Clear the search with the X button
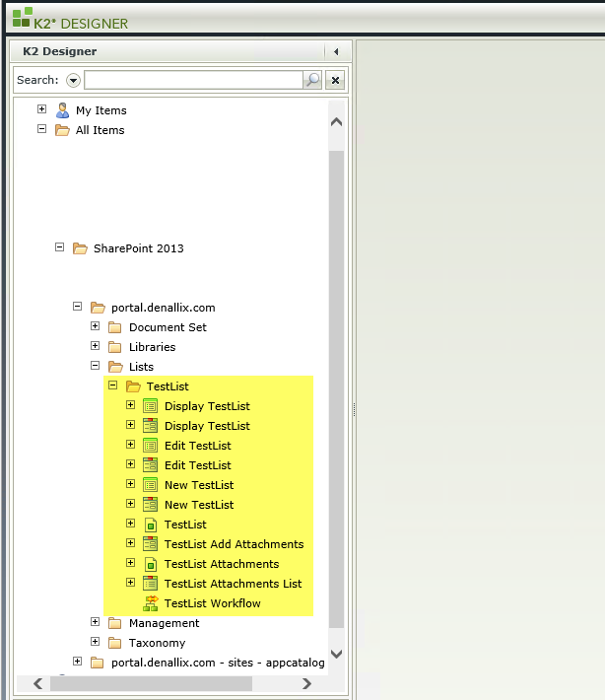Image resolution: width=605 pixels, height=700 pixels. [x=335, y=81]
